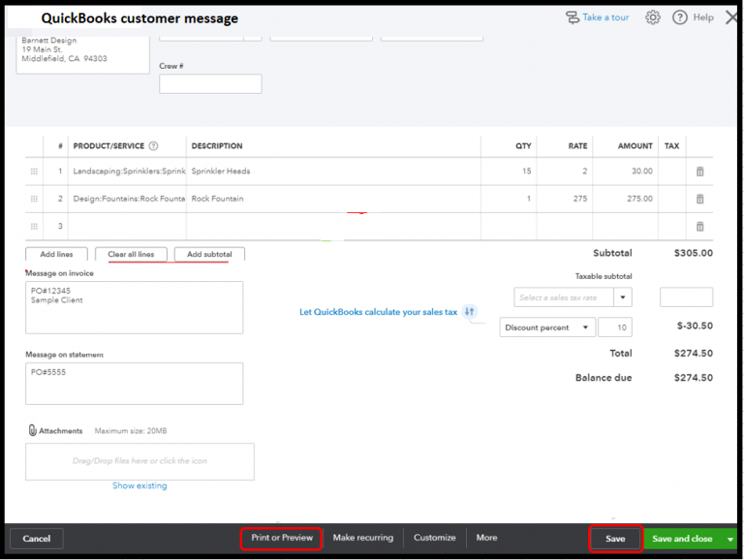Click the Cancel button
The height and width of the screenshot is (560, 744).
[37, 539]
